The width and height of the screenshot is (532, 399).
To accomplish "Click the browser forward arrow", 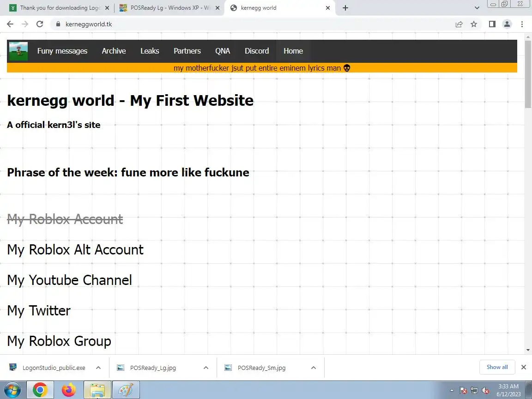I will pyautogui.click(x=25, y=24).
